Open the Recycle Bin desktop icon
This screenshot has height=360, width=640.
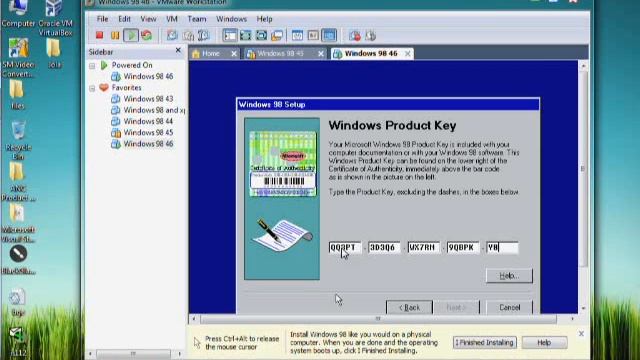click(19, 141)
